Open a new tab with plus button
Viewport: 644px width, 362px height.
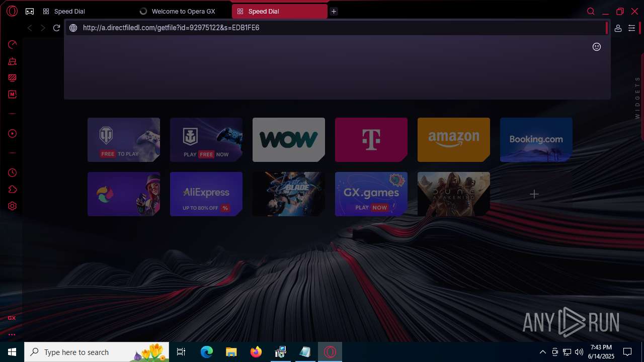(334, 11)
